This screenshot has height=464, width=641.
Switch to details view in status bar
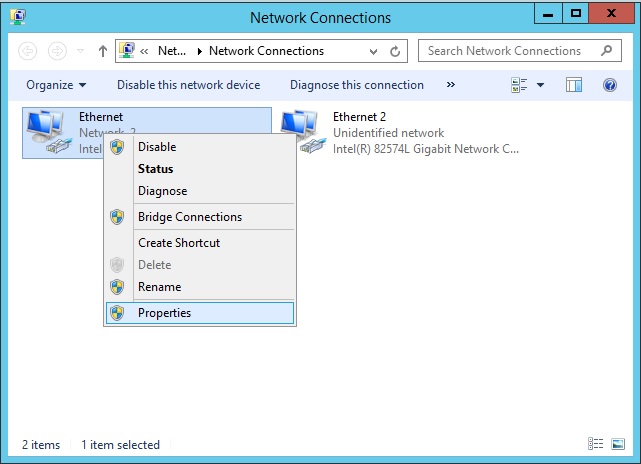tap(596, 444)
